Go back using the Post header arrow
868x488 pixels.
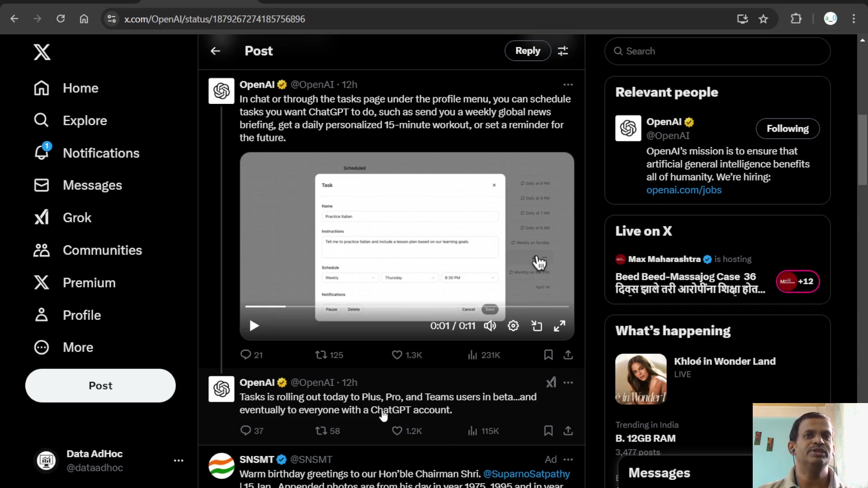(215, 51)
